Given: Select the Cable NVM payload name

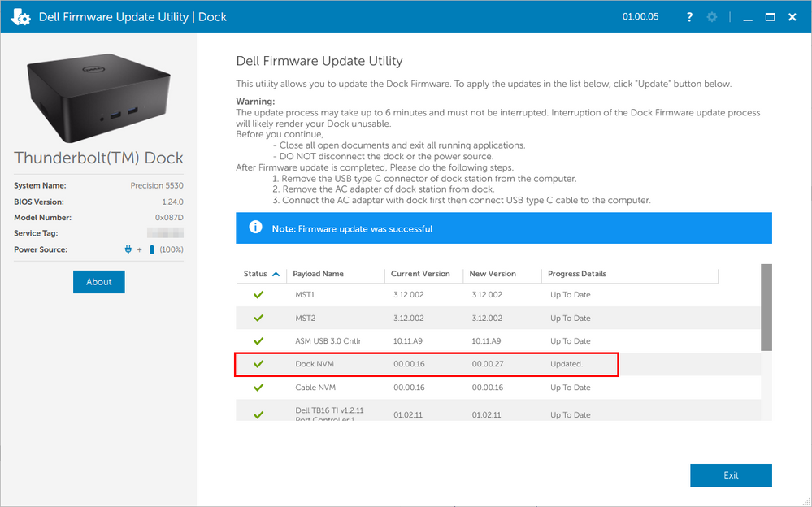Looking at the screenshot, I should 315,388.
